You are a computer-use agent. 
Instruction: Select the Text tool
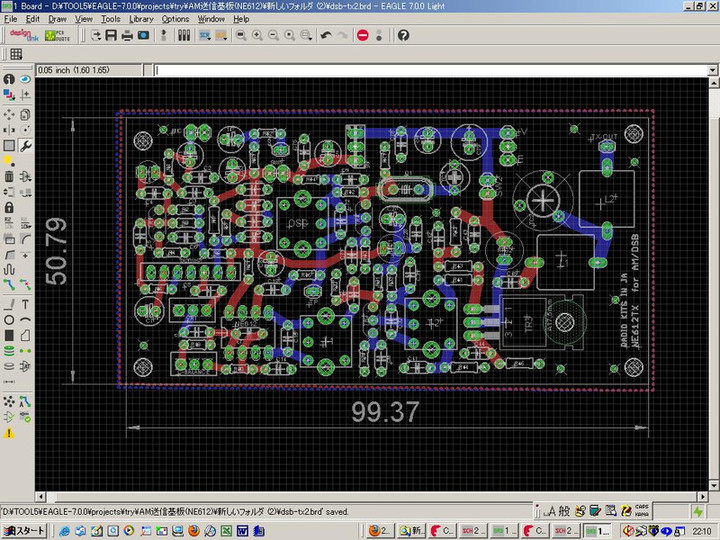[x=25, y=304]
